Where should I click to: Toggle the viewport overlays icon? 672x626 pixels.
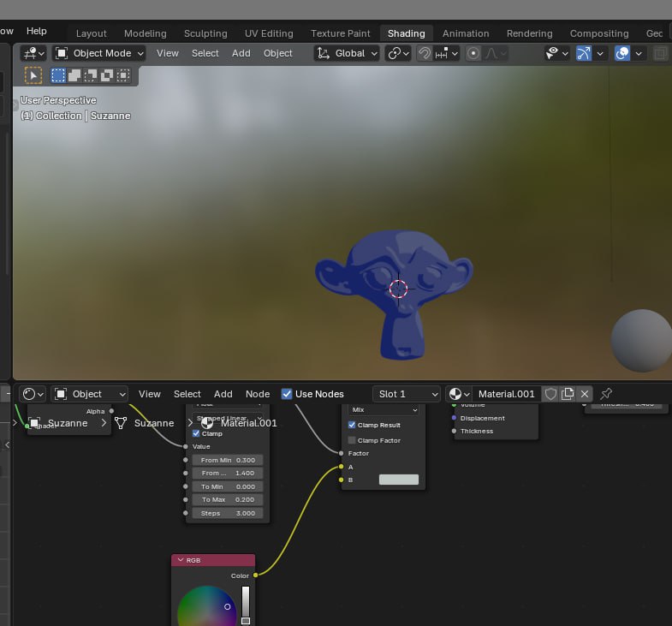[622, 53]
